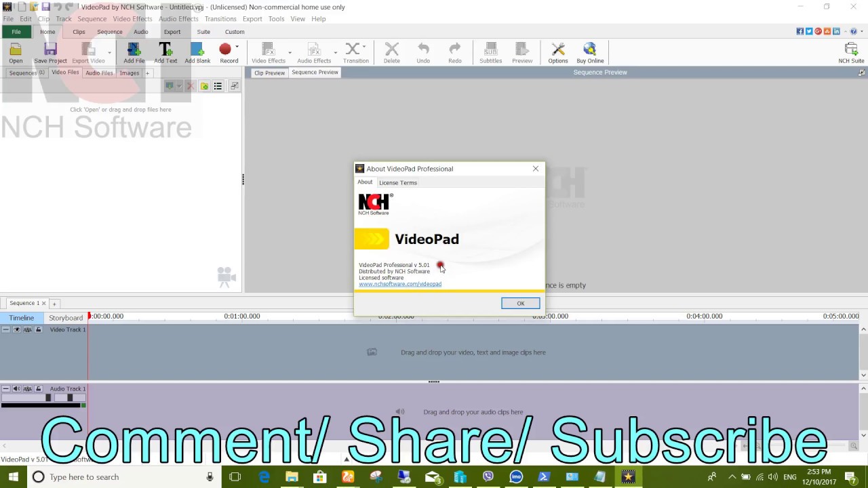This screenshot has height=488, width=868.
Task: Toggle Audio Track 1 linking icon
Action: (x=28, y=388)
